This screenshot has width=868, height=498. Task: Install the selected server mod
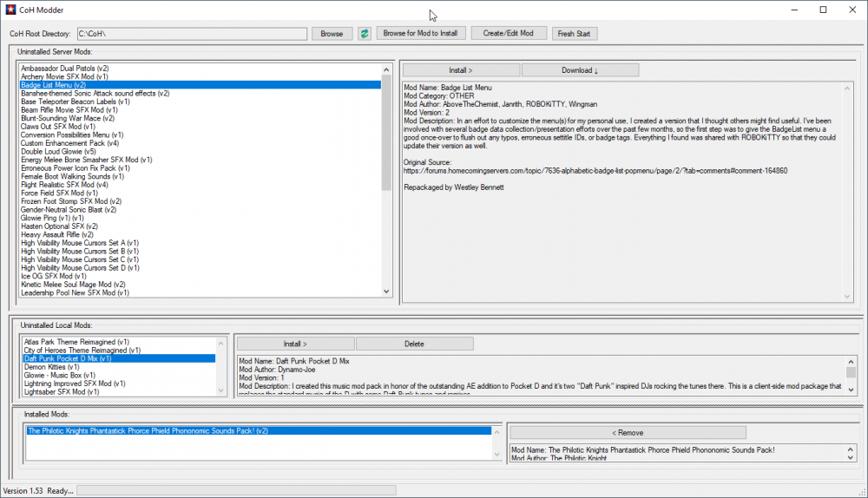pos(461,69)
